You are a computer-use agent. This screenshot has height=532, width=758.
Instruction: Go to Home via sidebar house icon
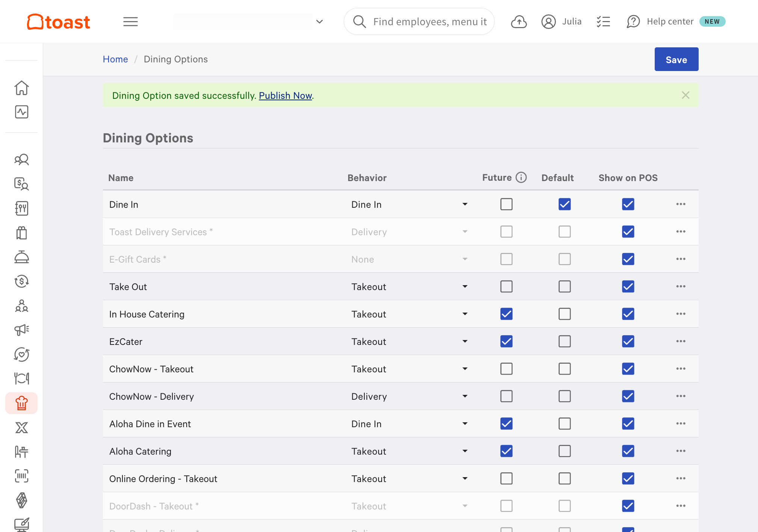pyautogui.click(x=21, y=88)
